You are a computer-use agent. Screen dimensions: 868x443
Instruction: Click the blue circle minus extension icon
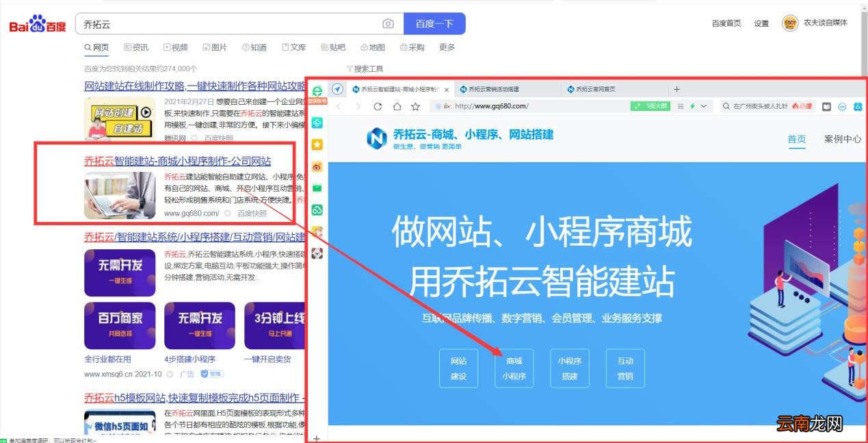click(842, 106)
